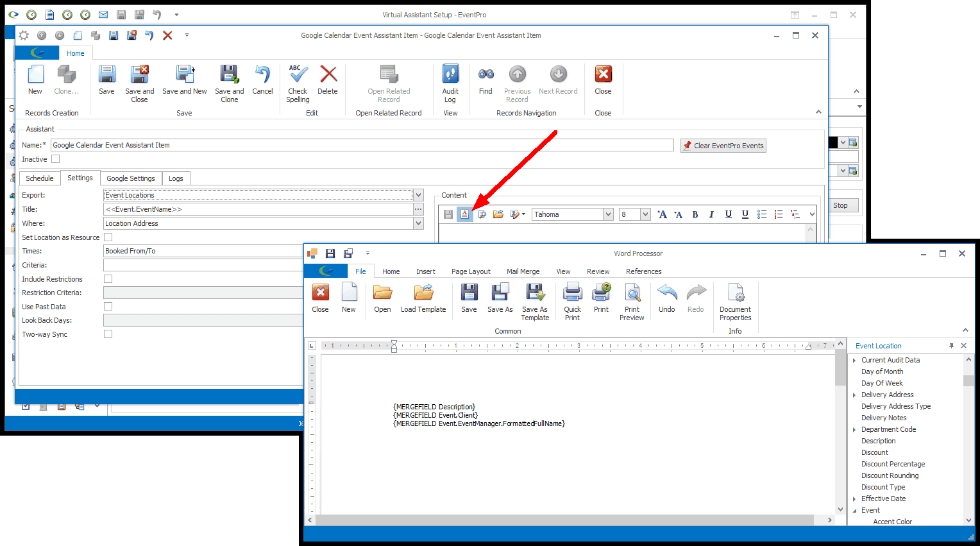This screenshot has height=546, width=980.
Task: Click Save and Close ribbon icon
Action: pyautogui.click(x=139, y=83)
